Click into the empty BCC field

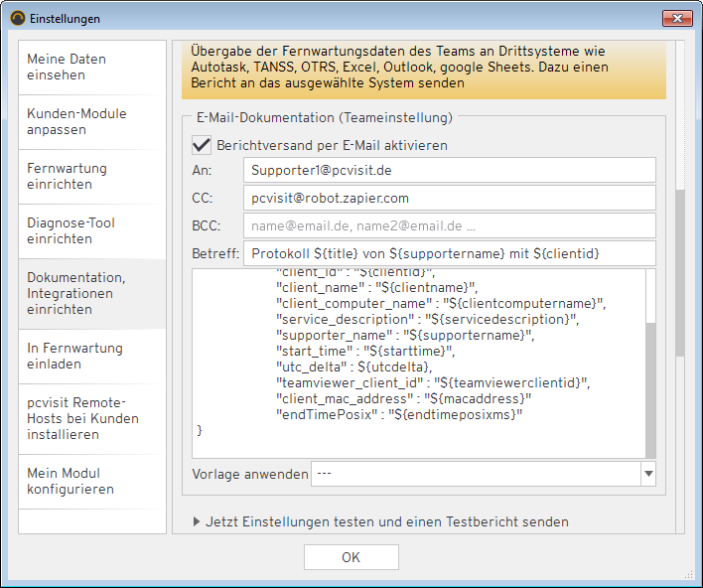(449, 225)
